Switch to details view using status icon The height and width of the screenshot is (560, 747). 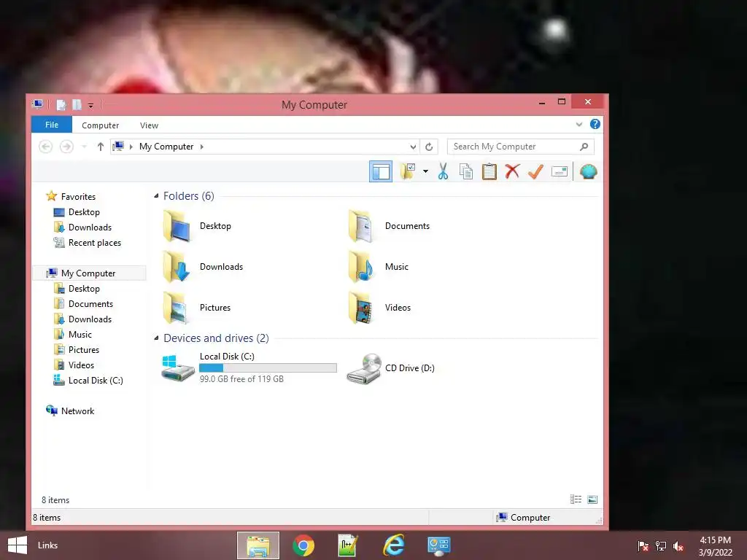(x=576, y=499)
